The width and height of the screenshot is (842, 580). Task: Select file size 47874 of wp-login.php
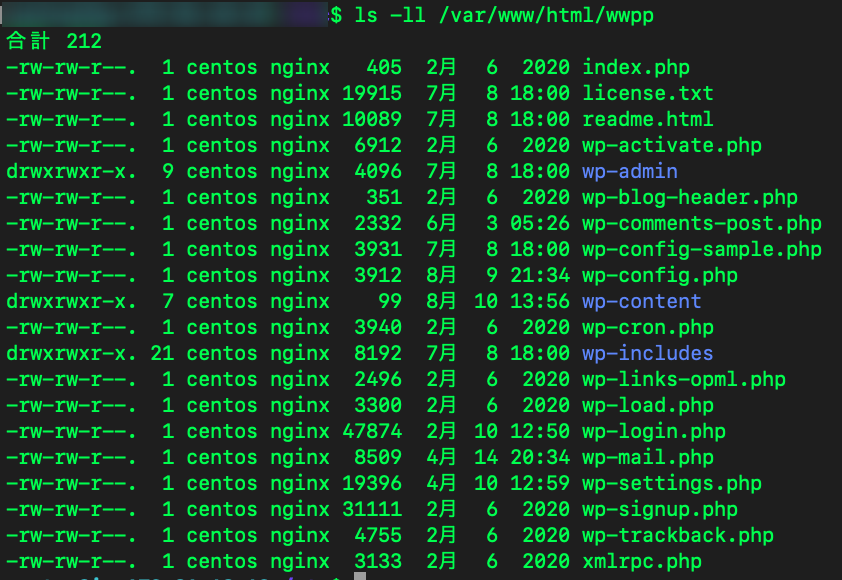pos(372,432)
